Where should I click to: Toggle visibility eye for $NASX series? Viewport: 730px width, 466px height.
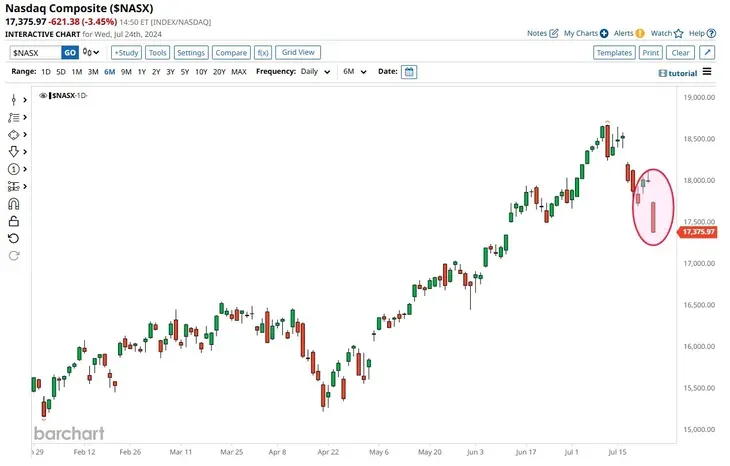43,95
